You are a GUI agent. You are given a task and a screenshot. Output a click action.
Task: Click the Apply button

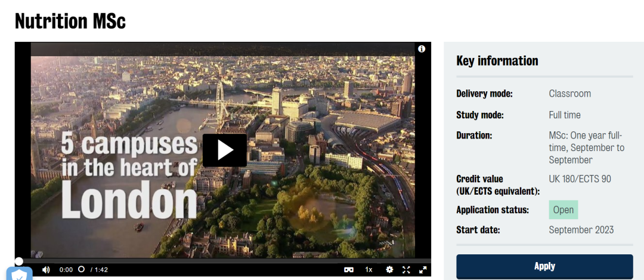point(544,266)
